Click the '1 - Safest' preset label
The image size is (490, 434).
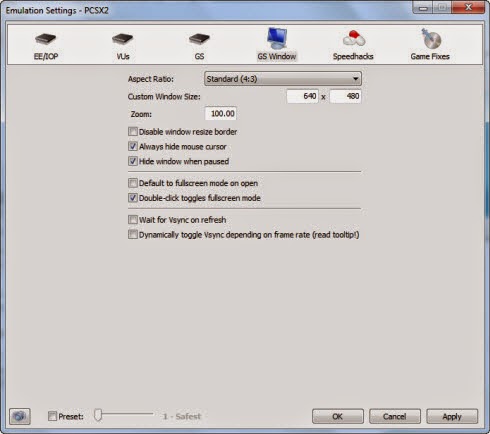182,416
